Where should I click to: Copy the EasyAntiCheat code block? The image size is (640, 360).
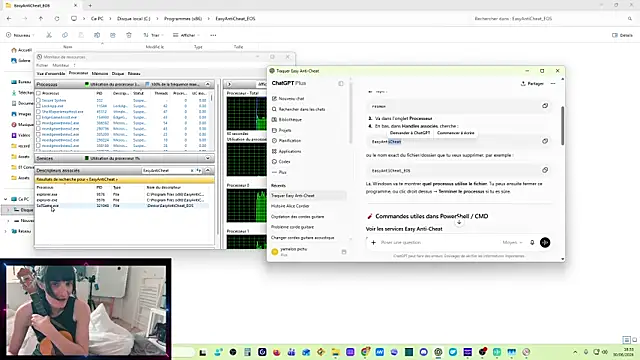[545, 141]
